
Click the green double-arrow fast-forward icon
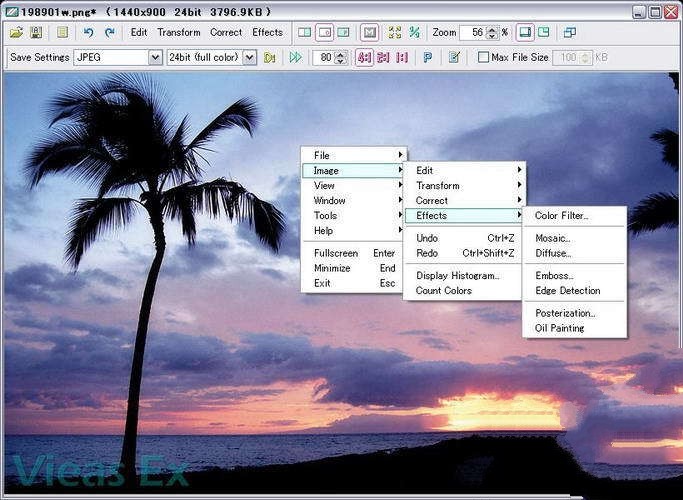coord(295,57)
